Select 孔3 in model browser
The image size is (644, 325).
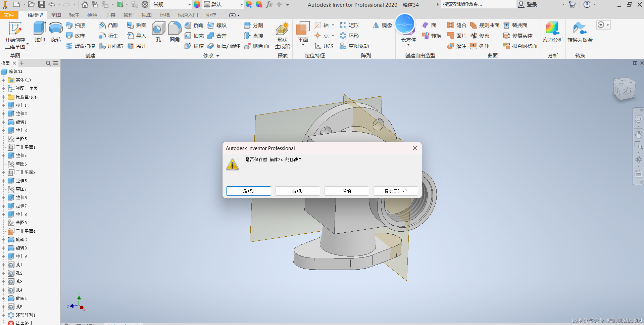tap(15, 282)
